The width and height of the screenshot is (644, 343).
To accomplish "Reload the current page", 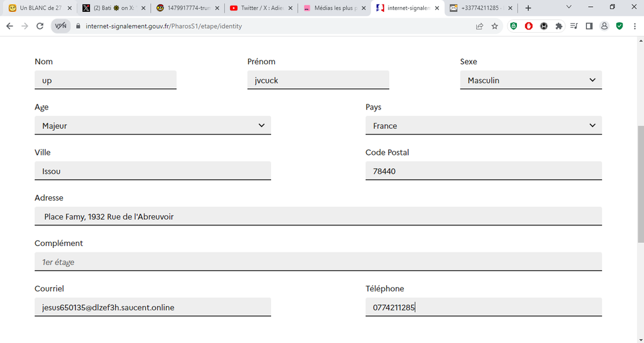I will point(40,26).
